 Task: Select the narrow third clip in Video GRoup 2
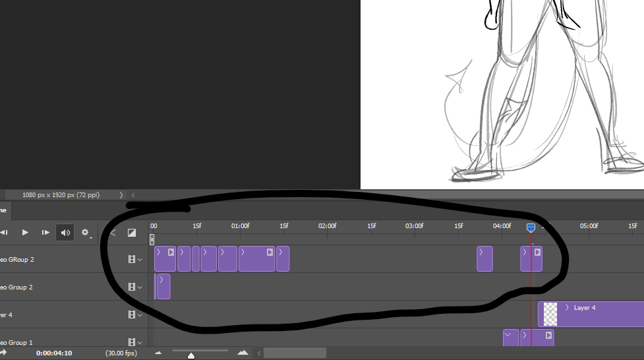(196, 259)
